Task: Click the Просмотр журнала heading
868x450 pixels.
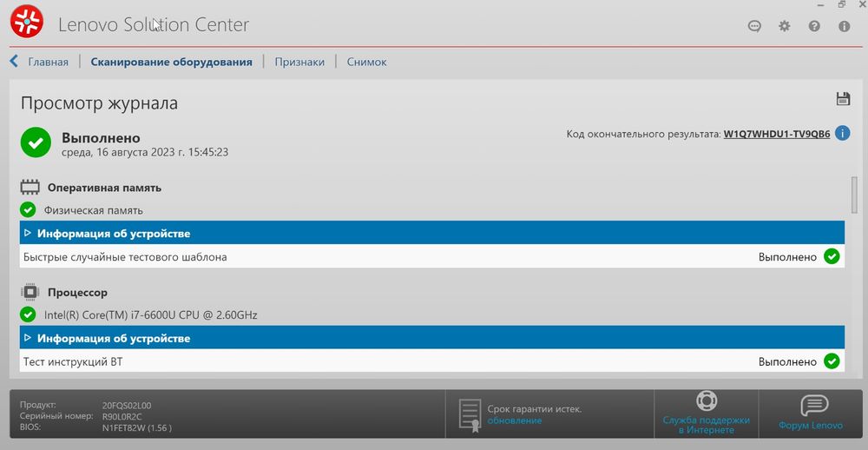Action: point(99,103)
